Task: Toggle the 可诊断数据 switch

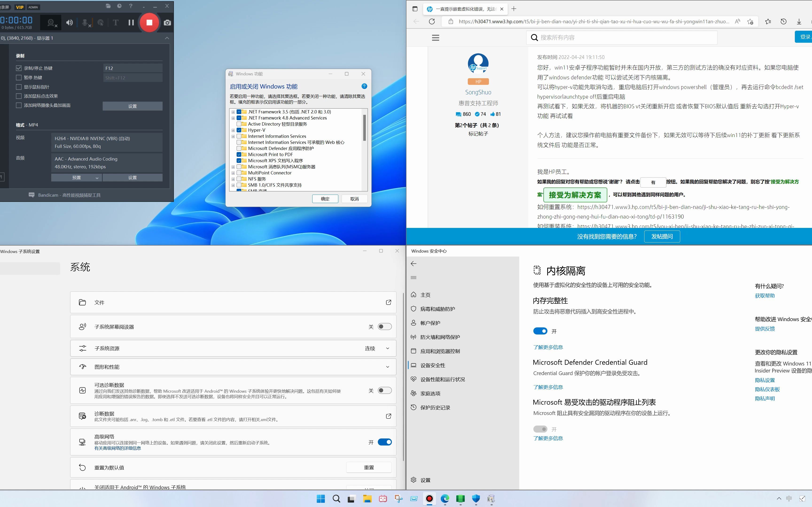Action: click(x=383, y=390)
